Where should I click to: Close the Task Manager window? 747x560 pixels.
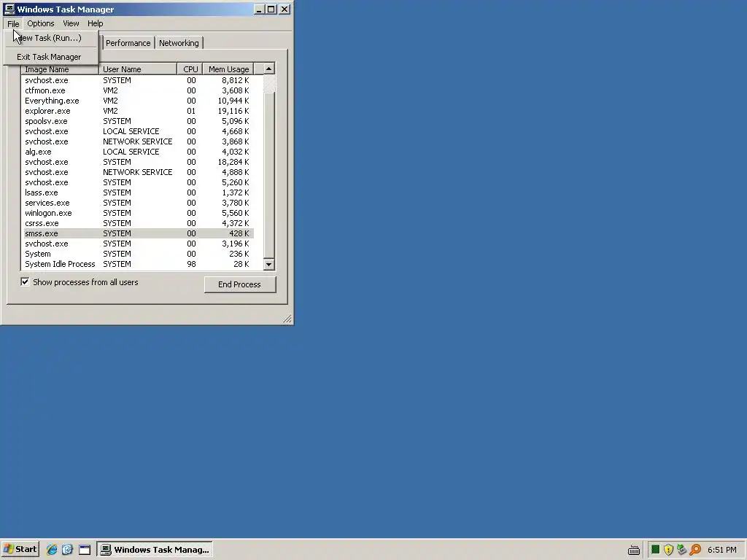[x=285, y=9]
